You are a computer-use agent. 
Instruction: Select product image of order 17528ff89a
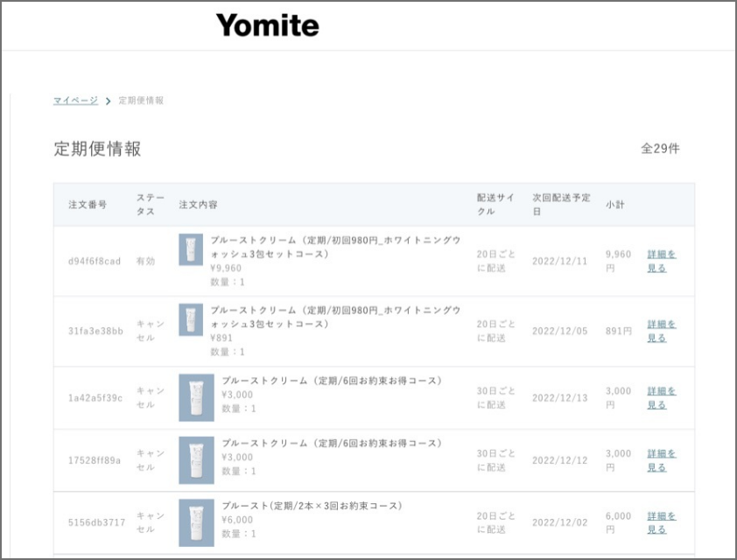[x=196, y=460]
